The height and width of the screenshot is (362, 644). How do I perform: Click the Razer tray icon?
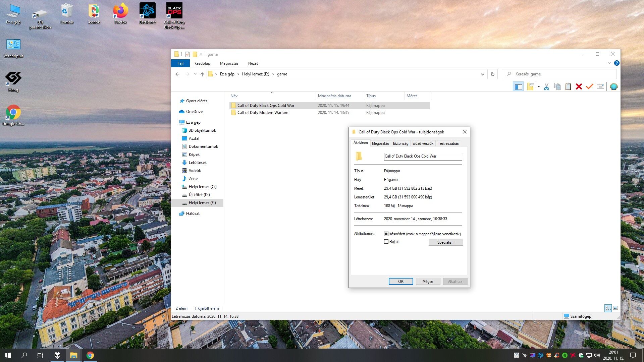pyautogui.click(x=565, y=355)
